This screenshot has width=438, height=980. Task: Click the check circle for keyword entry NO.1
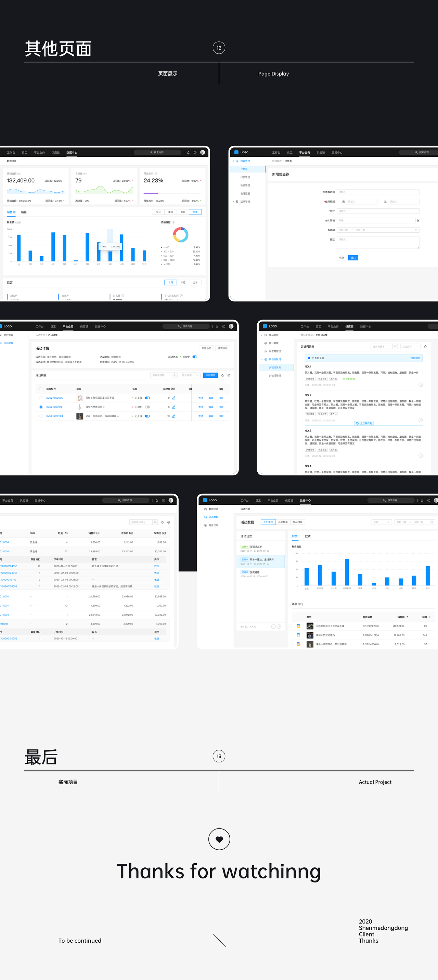(421, 385)
